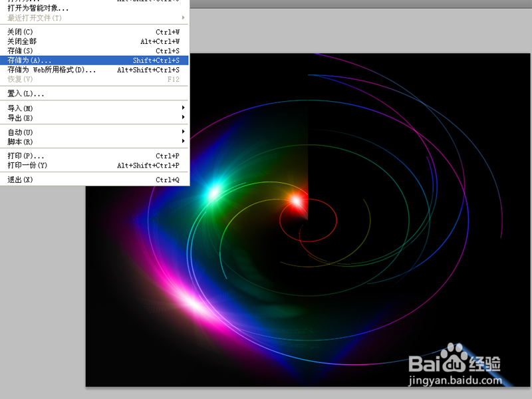Click 退出(X) to quit
The image size is (532, 399).
(94, 180)
